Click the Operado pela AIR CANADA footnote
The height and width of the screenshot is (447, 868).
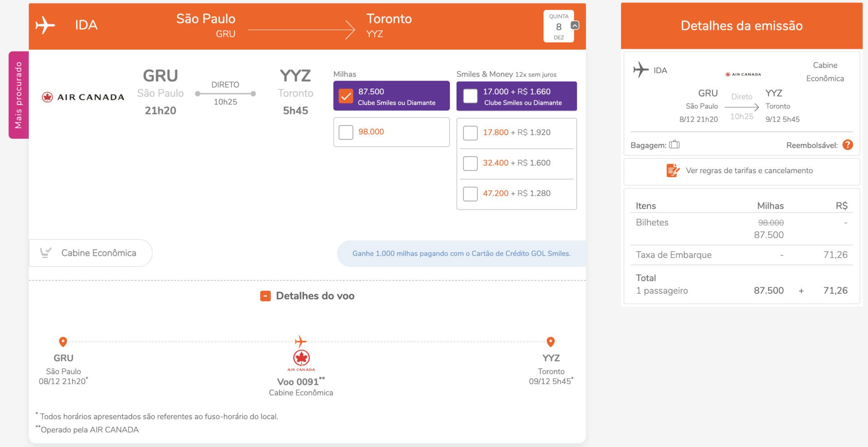coord(87,430)
